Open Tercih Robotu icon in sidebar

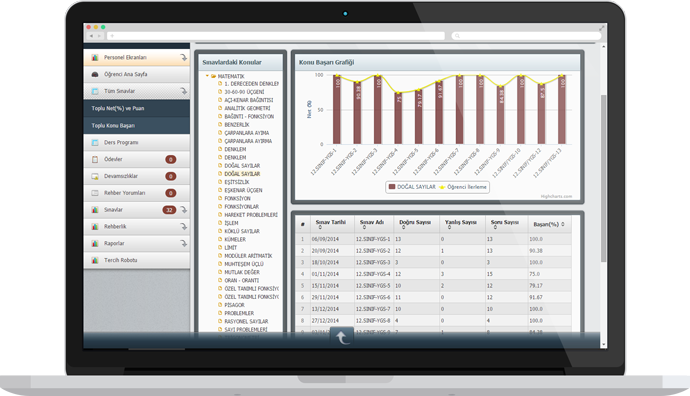pyautogui.click(x=95, y=260)
